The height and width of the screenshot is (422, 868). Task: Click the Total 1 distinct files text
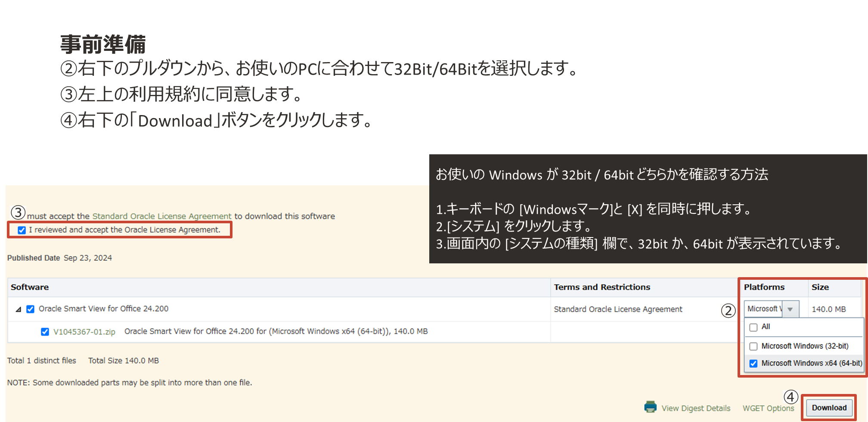42,360
